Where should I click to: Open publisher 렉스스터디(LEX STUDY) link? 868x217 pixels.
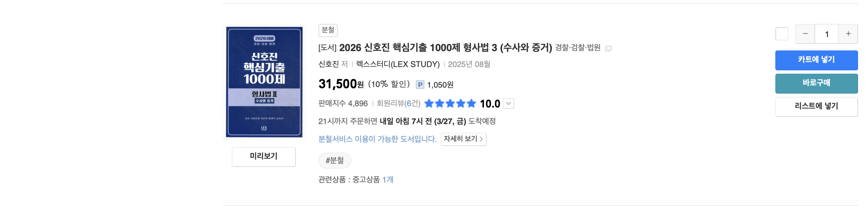(x=398, y=64)
